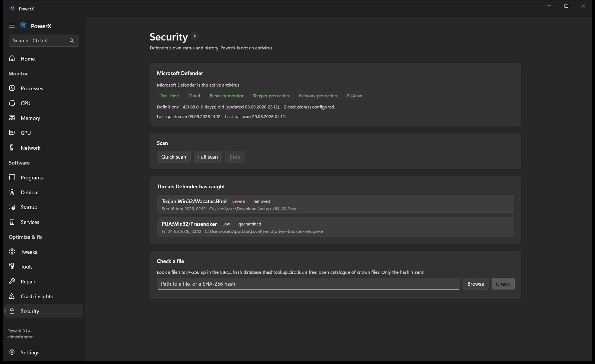The height and width of the screenshot is (364, 595).
Task: Switch to the Memory page
Action: coord(44,118)
